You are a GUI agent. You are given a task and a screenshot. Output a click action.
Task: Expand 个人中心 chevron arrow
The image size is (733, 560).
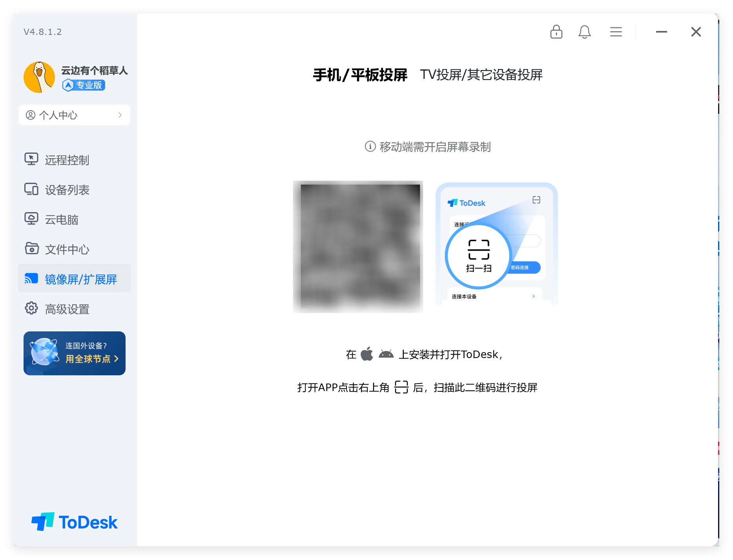[x=120, y=115]
